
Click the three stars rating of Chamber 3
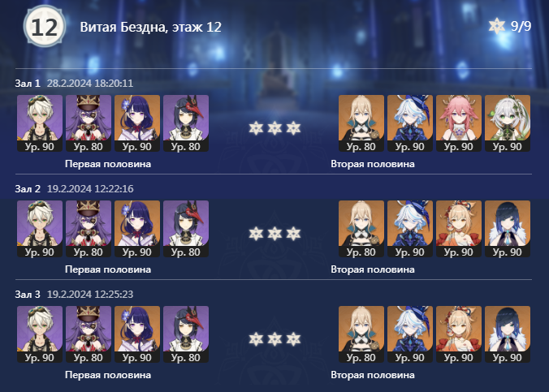pos(274,339)
